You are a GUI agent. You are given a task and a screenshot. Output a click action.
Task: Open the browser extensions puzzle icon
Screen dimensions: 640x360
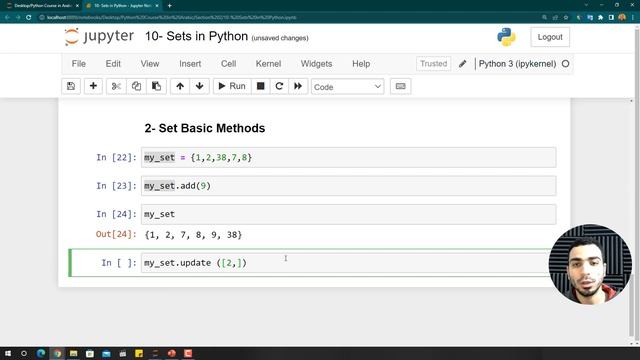tap(600, 18)
